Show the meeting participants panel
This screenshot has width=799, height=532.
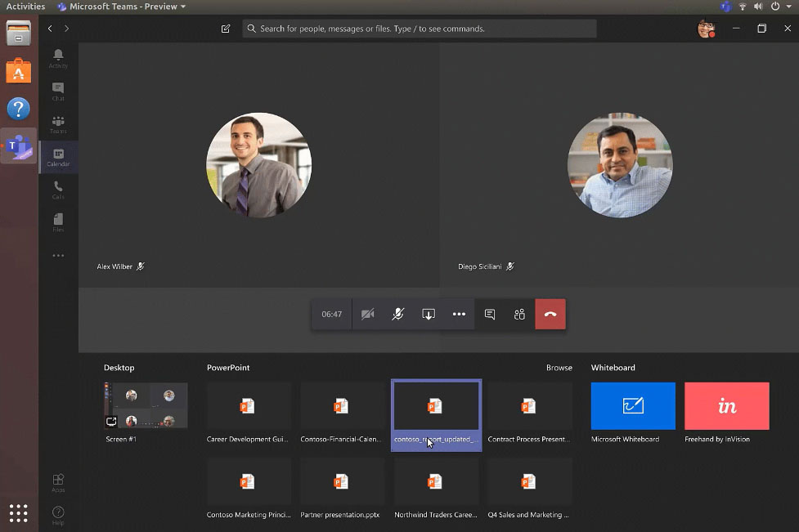pyautogui.click(x=520, y=314)
